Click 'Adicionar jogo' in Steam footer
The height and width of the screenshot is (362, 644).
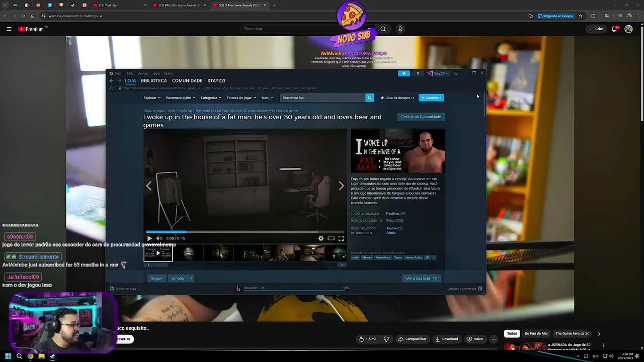click(x=123, y=289)
